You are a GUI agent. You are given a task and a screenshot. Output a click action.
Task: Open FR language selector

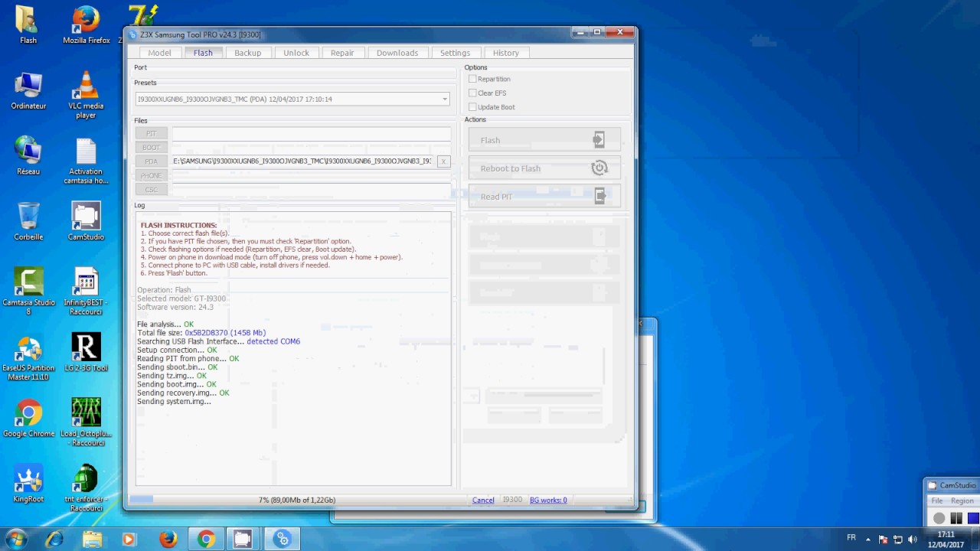coord(851,538)
